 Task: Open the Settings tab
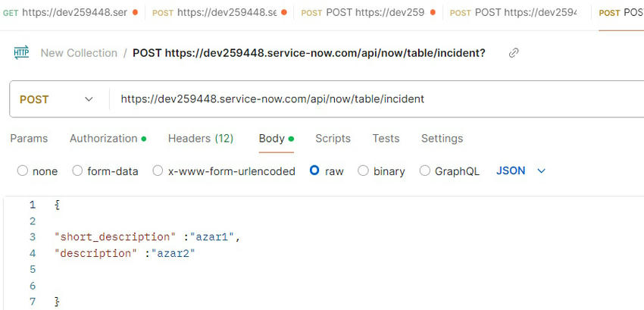[x=442, y=139]
